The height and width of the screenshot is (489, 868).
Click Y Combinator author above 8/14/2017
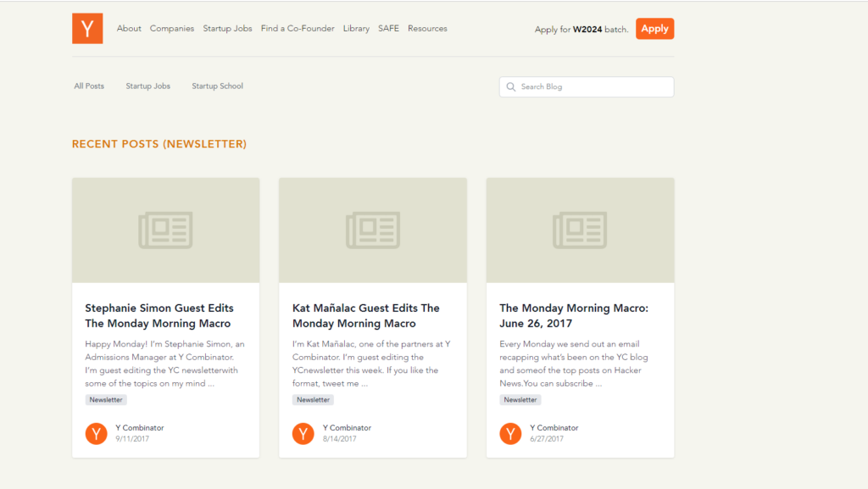[347, 428]
